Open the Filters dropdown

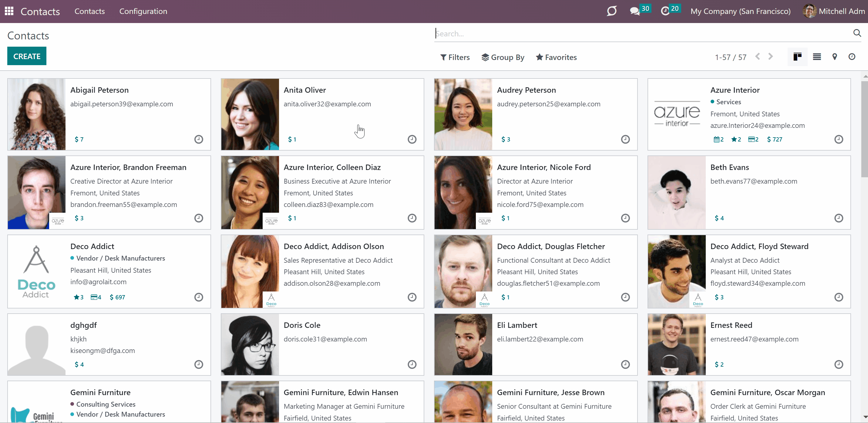[455, 57]
